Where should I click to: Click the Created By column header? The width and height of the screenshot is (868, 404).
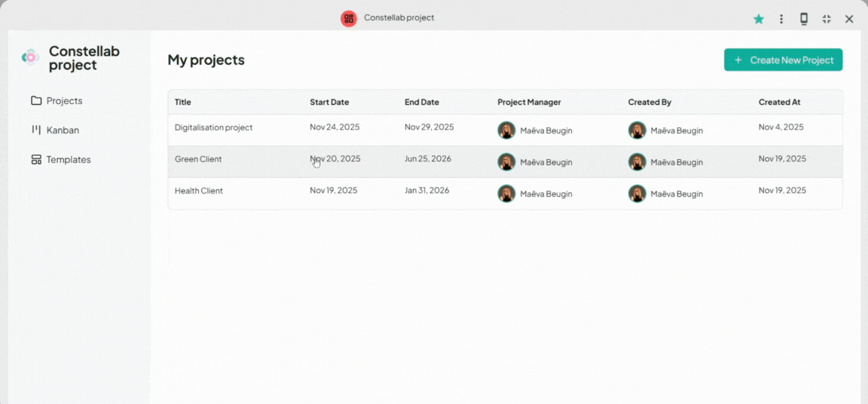pos(650,103)
